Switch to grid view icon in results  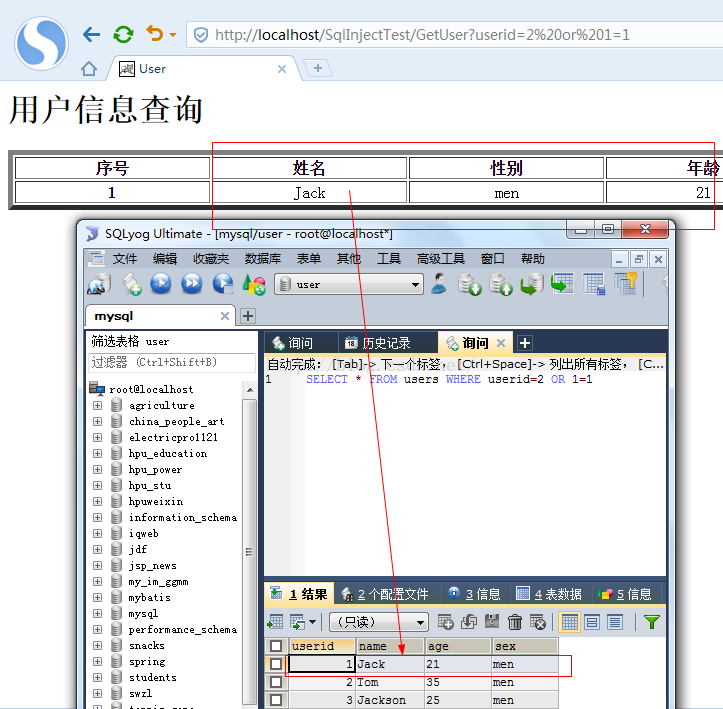[569, 622]
